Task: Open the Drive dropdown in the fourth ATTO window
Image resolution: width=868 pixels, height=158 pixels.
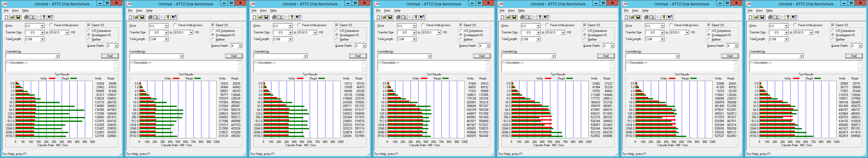Action: pos(414,26)
